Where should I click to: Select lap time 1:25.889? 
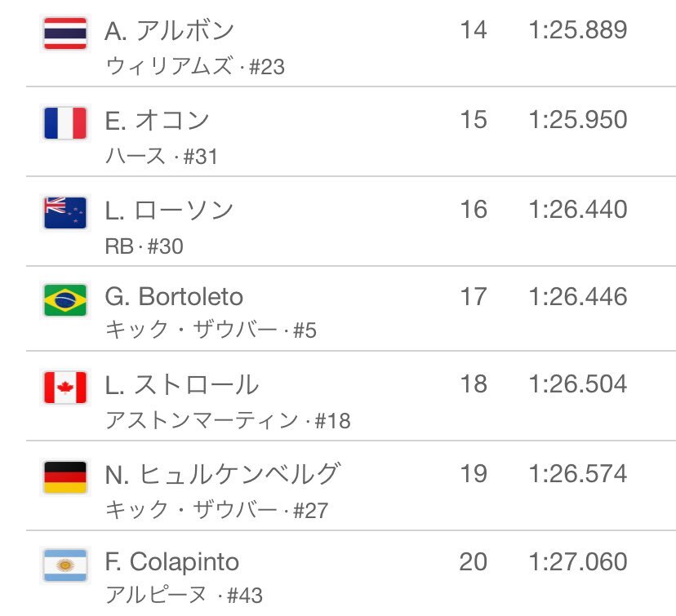(578, 30)
